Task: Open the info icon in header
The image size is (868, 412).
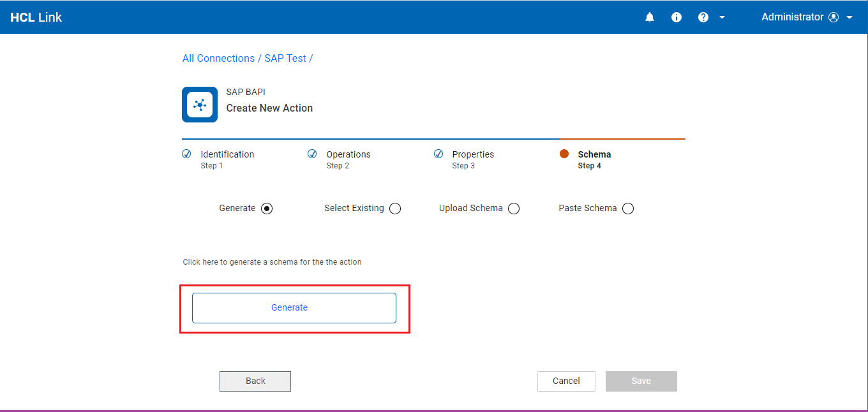Action: click(677, 17)
